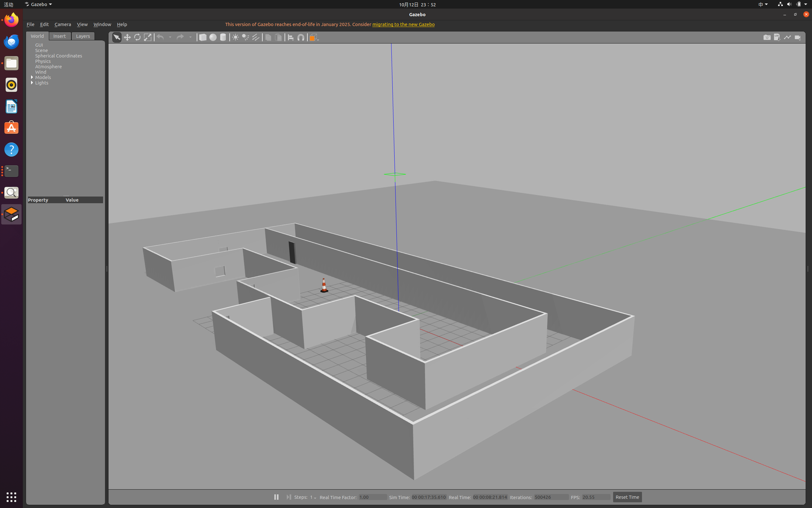The image size is (812, 508).
Task: Select the arrow selection mode tool
Action: [117, 37]
